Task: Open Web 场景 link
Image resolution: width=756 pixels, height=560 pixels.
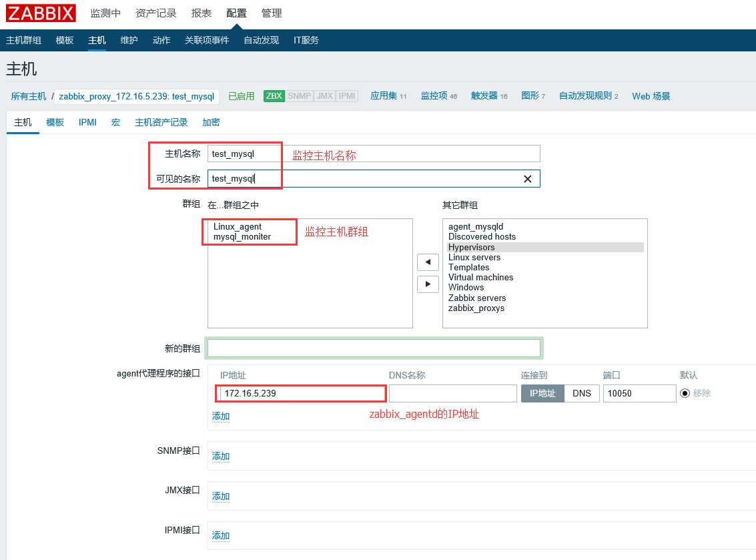Action: 651,97
